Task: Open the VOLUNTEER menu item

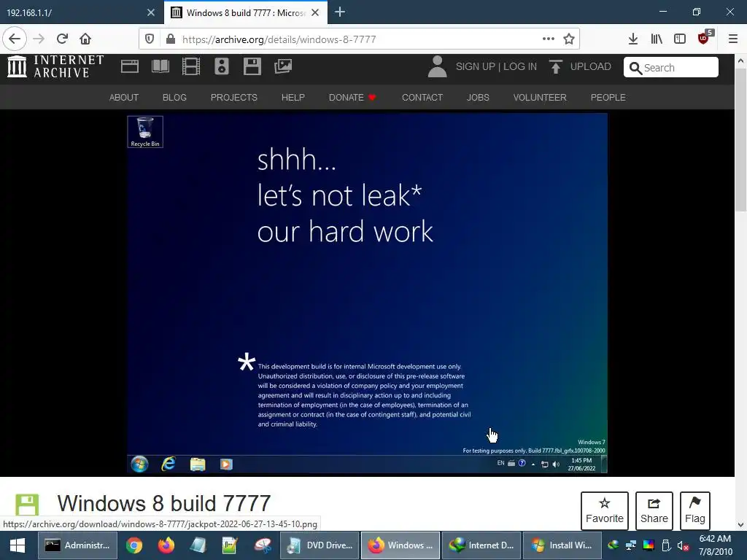Action: [x=540, y=97]
